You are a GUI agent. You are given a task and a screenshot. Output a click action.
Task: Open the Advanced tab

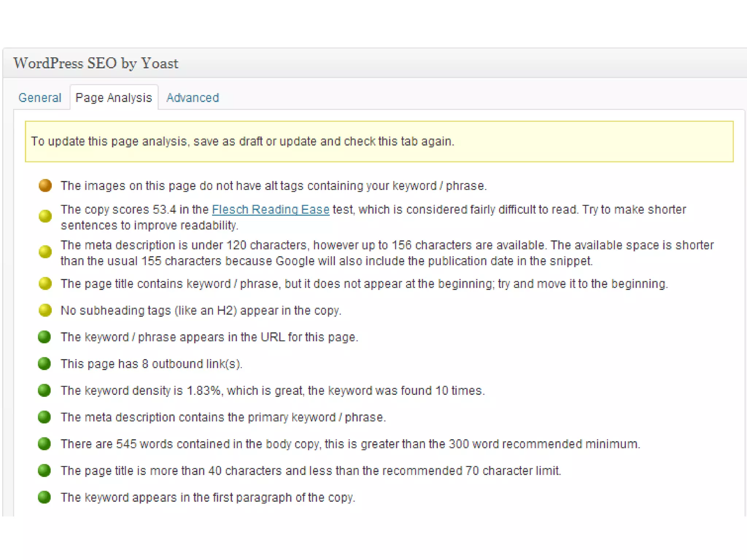tap(193, 98)
